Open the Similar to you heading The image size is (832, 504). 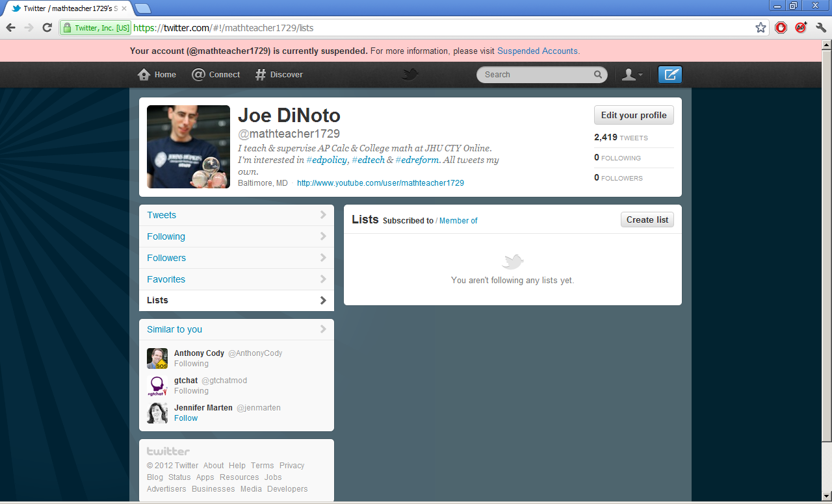pos(174,329)
